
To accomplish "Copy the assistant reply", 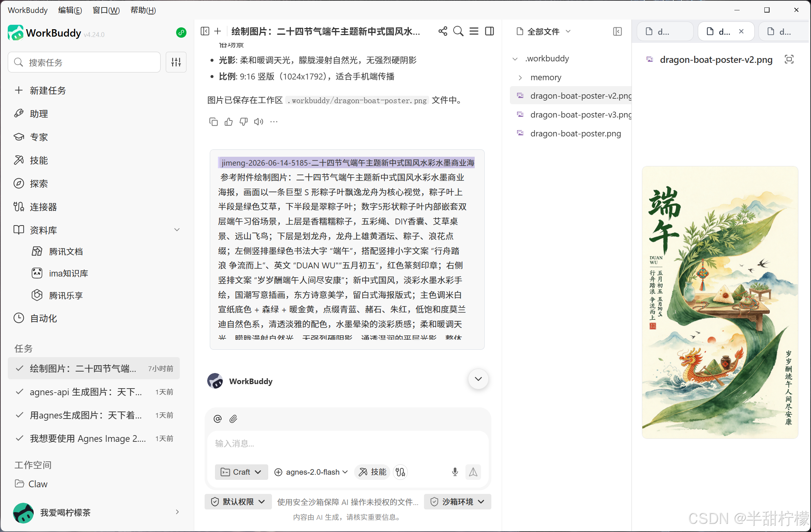I will pyautogui.click(x=213, y=122).
